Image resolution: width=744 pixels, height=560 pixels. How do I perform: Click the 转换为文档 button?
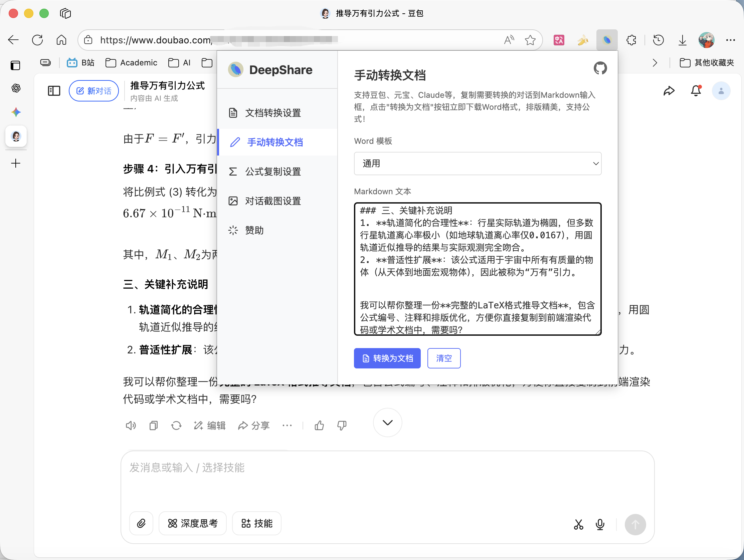click(x=387, y=358)
